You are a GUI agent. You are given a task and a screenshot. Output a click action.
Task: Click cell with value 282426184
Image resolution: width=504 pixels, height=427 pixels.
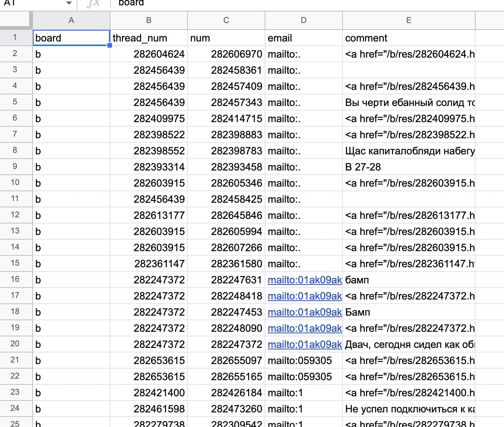(x=226, y=393)
